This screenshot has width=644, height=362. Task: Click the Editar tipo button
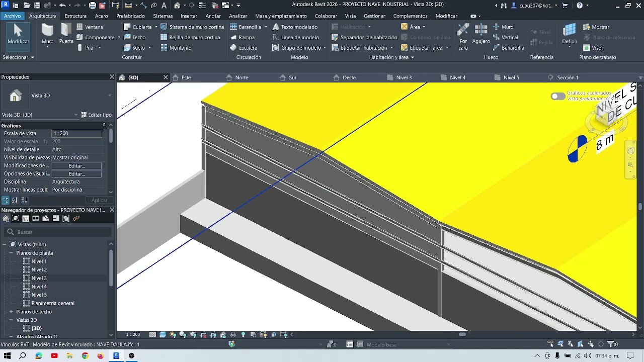(x=96, y=115)
